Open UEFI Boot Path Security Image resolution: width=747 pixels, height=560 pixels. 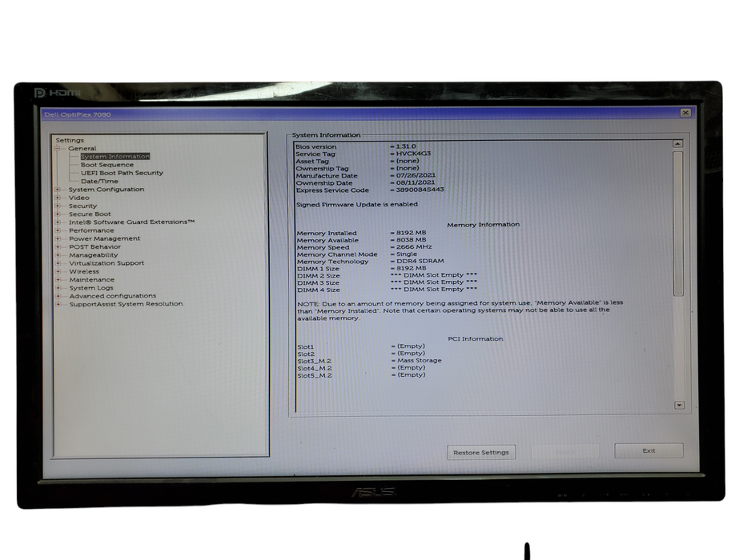(122, 173)
